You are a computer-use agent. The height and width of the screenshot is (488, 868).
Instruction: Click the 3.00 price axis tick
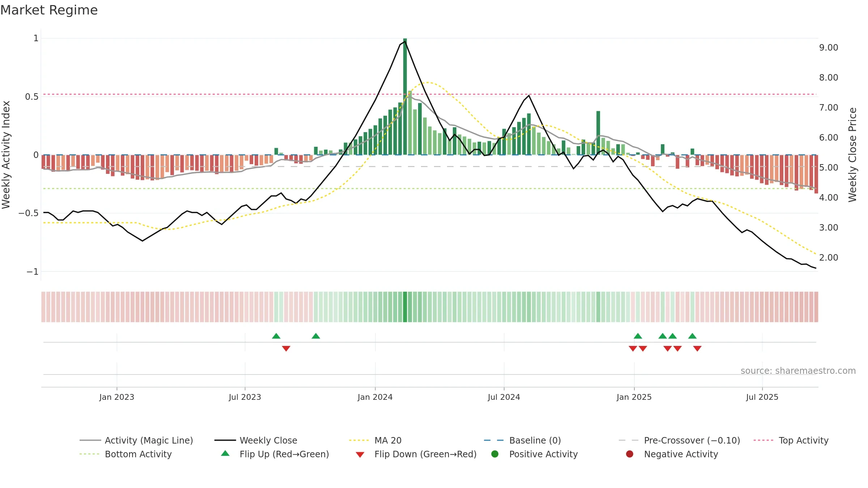pyautogui.click(x=829, y=227)
